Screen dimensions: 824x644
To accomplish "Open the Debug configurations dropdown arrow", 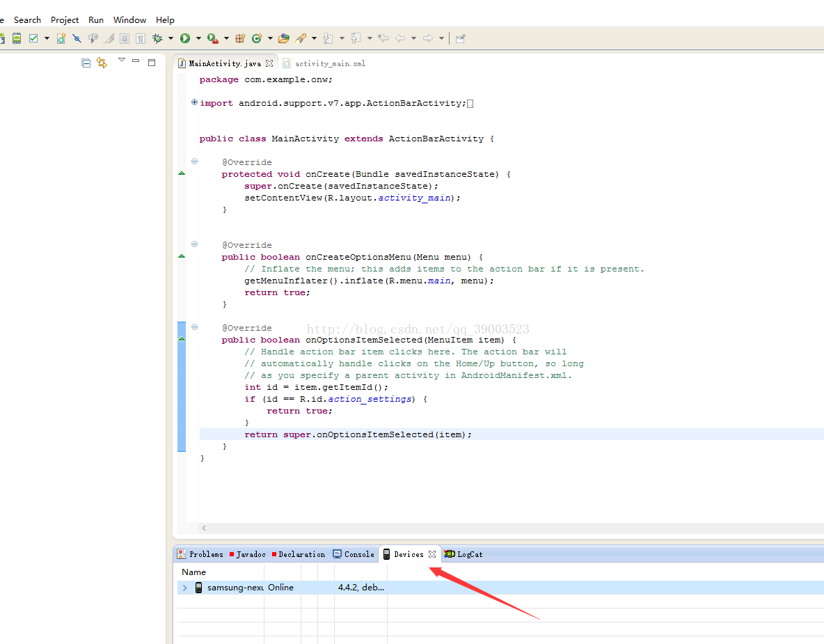I will pyautogui.click(x=171, y=38).
